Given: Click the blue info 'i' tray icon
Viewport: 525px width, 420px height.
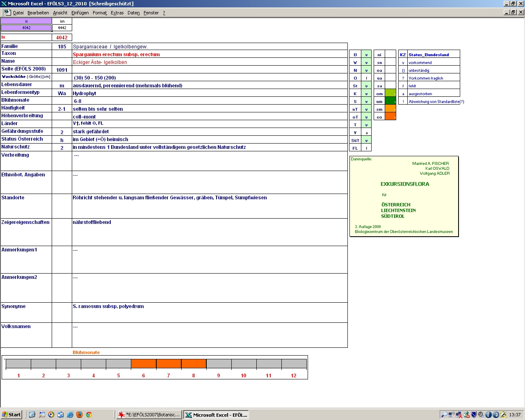Looking at the screenshot, I should (x=488, y=415).
